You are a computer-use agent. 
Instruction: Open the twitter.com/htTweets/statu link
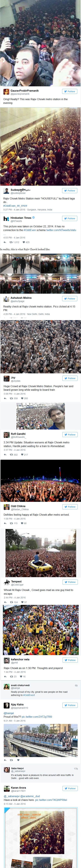click(x=61, y=230)
